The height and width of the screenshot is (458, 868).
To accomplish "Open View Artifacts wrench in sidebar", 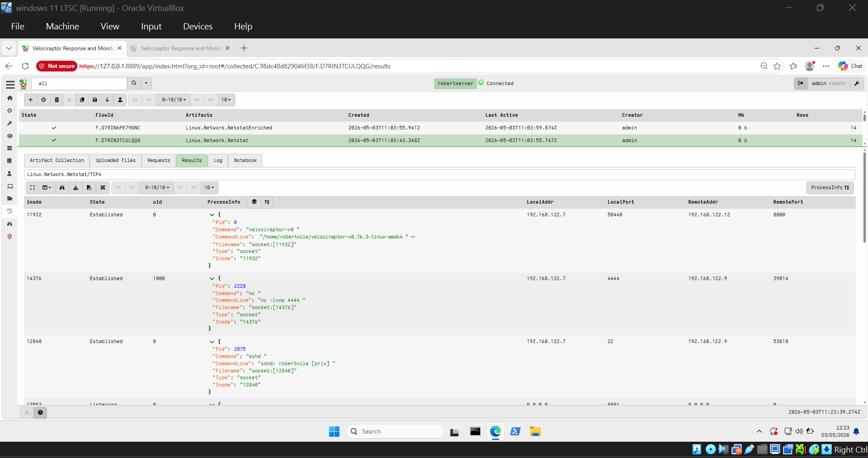I will point(10,123).
